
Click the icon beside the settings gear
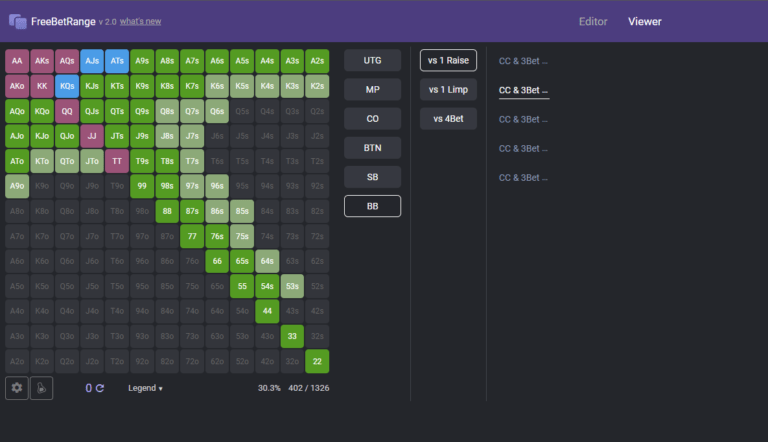click(41, 388)
